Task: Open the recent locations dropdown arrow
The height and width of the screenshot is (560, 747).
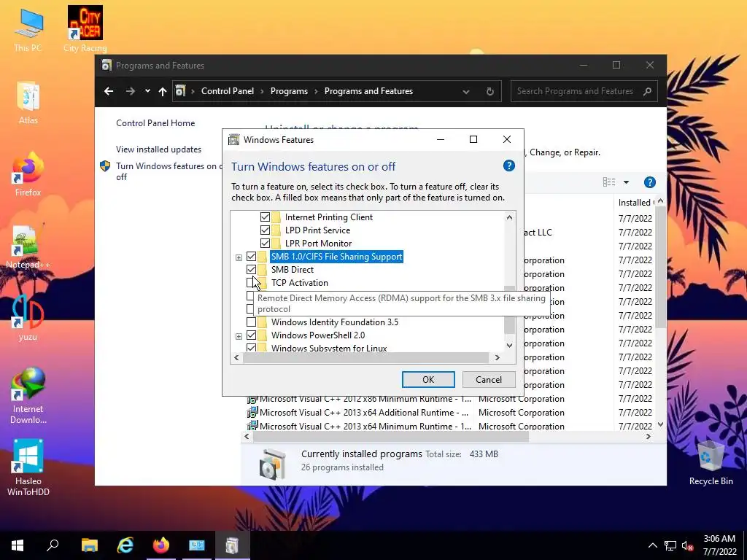Action: (147, 91)
